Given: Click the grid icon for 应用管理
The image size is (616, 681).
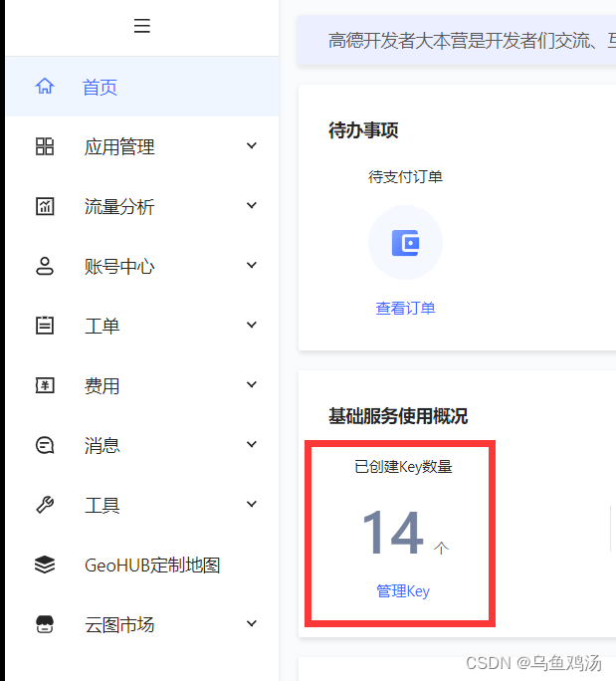Looking at the screenshot, I should pos(45,146).
